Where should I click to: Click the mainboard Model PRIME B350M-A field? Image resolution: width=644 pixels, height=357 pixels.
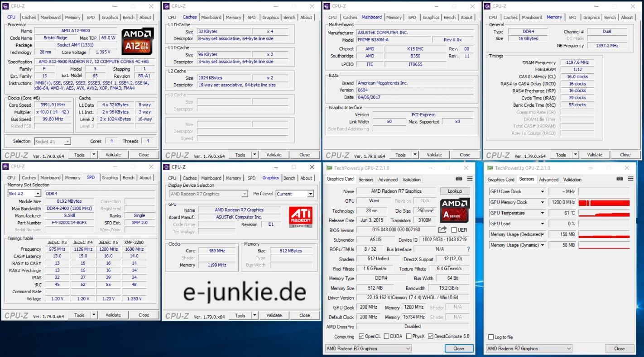coord(393,40)
